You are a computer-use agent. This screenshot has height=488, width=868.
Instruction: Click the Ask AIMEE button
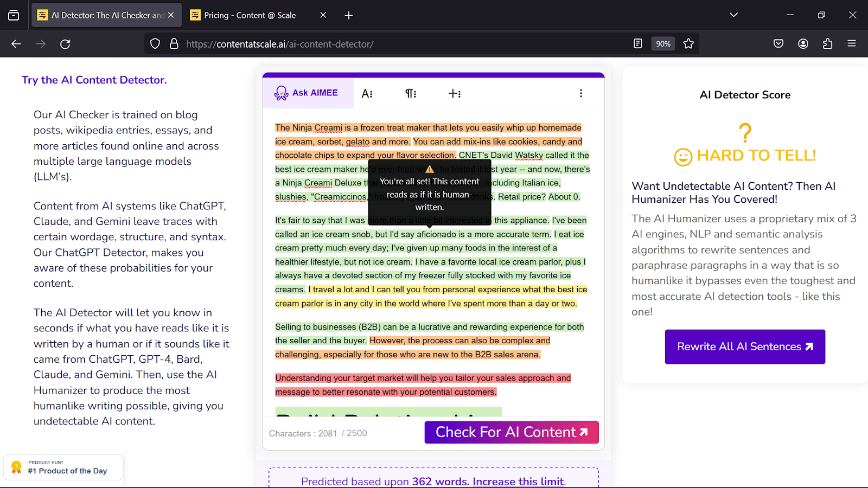(x=307, y=93)
